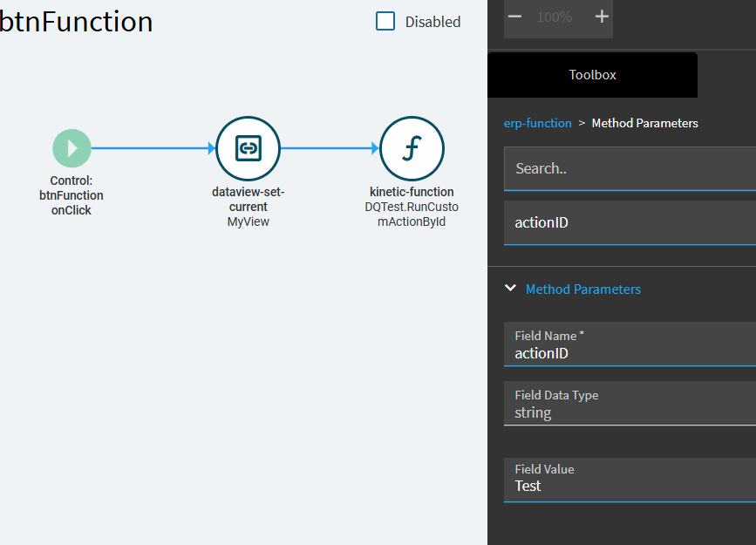The height and width of the screenshot is (545, 756).
Task: Focus the Search field
Action: pyautogui.click(x=630, y=169)
